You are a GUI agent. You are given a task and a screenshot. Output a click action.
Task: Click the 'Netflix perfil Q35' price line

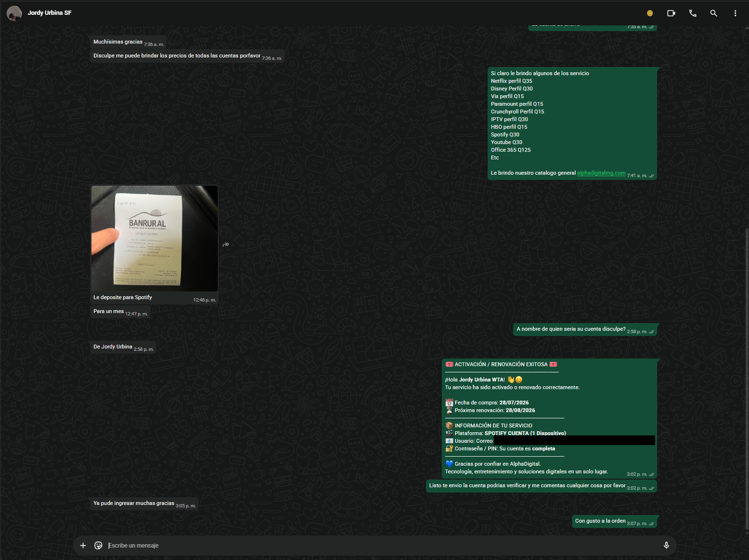pos(512,81)
